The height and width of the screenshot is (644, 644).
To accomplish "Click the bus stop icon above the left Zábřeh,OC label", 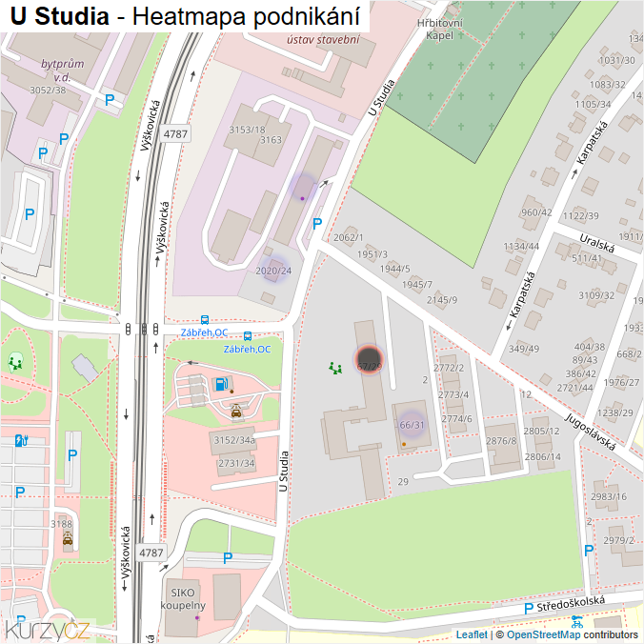I will point(205,319).
